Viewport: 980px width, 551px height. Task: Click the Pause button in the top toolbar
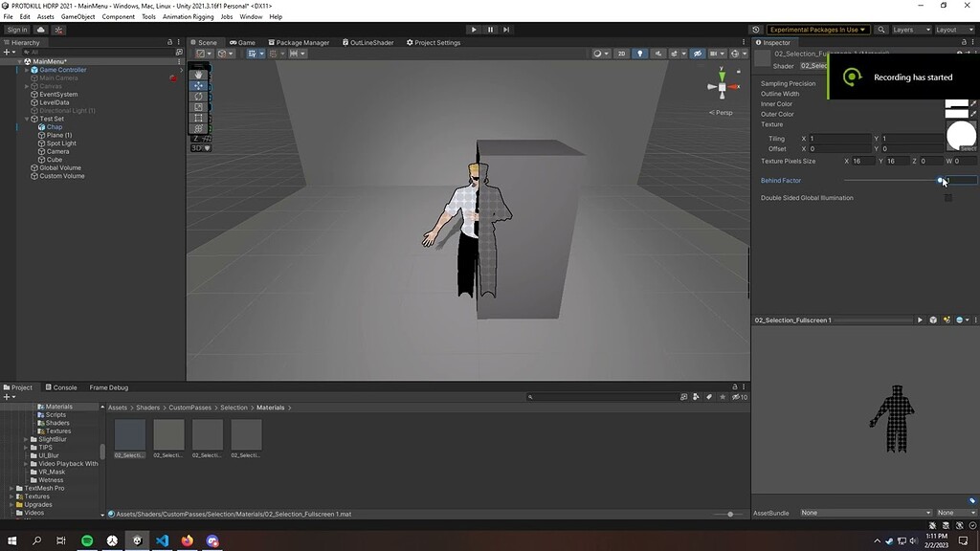tap(489, 29)
